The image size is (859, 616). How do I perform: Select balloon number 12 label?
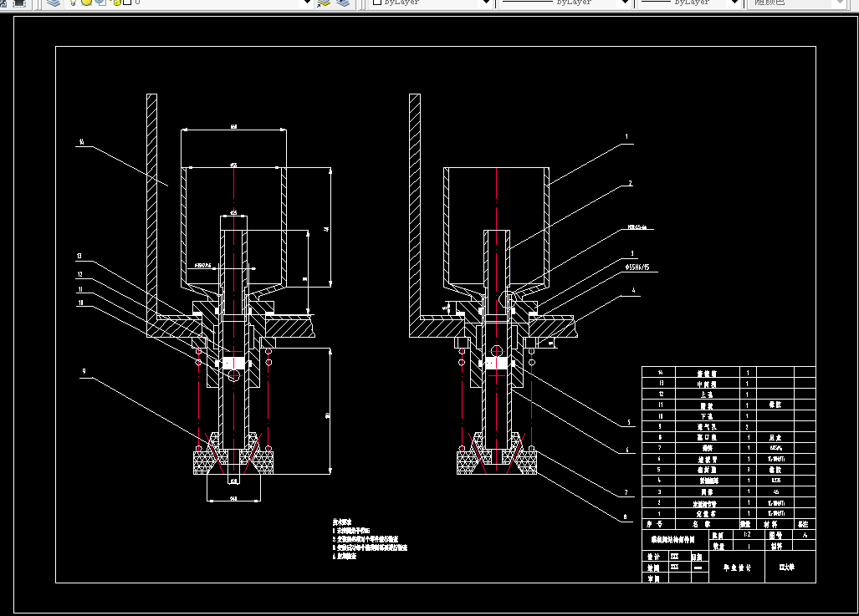80,274
